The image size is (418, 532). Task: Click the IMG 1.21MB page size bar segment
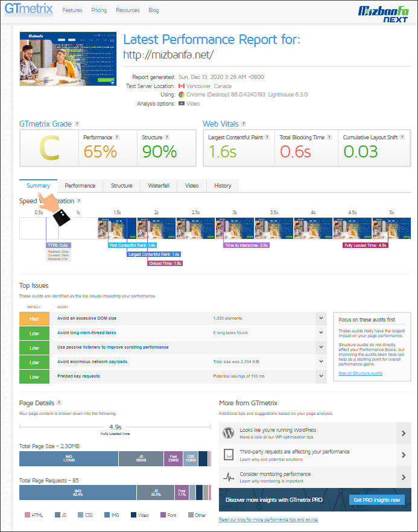pos(69,458)
